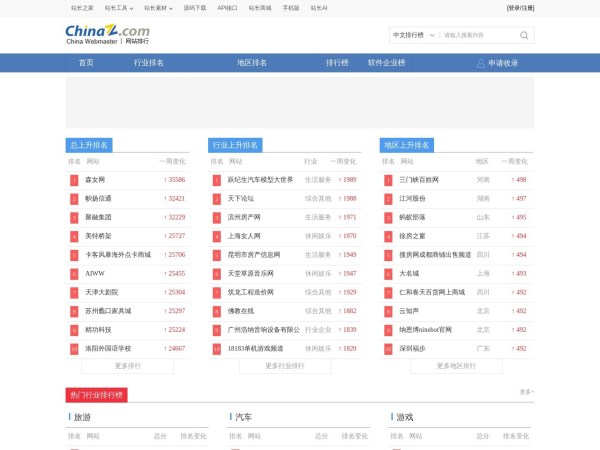Expand the 站长素材 top menu
Image resolution: width=600 pixels, height=450 pixels.
pyautogui.click(x=159, y=7)
